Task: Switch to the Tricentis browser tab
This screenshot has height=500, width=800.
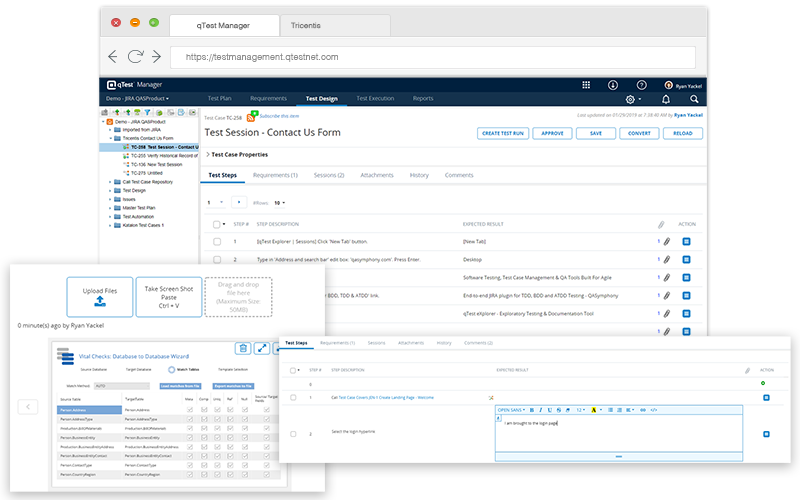Action: pyautogui.click(x=335, y=26)
